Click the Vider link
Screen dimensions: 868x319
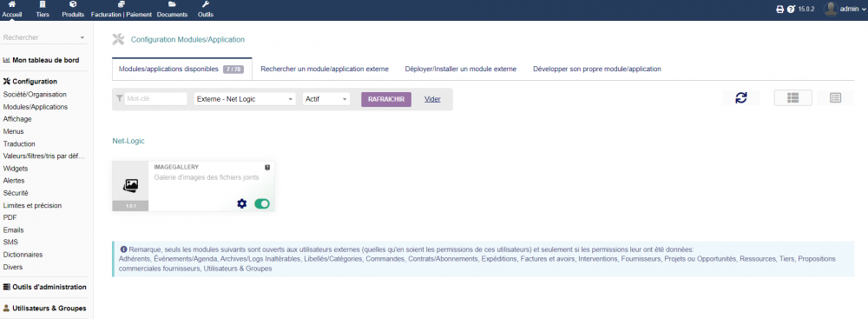click(432, 99)
